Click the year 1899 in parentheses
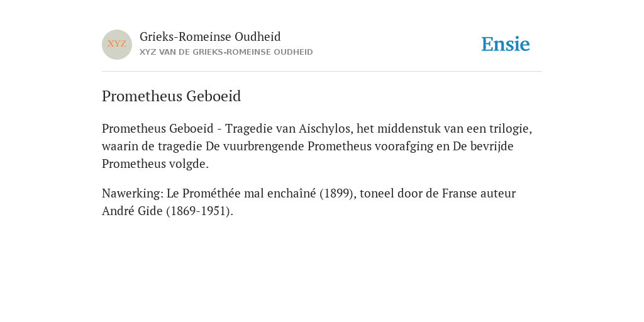This screenshot has width=644, height=322. point(336,194)
